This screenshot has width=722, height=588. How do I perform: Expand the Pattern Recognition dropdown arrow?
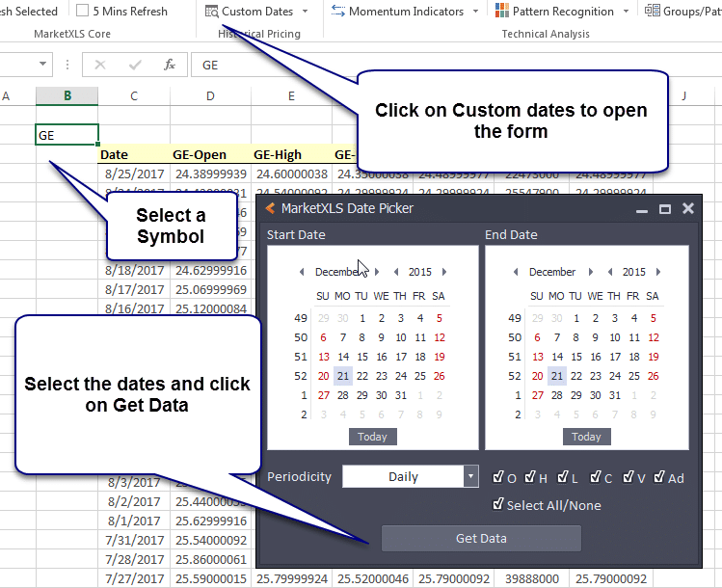point(626,11)
